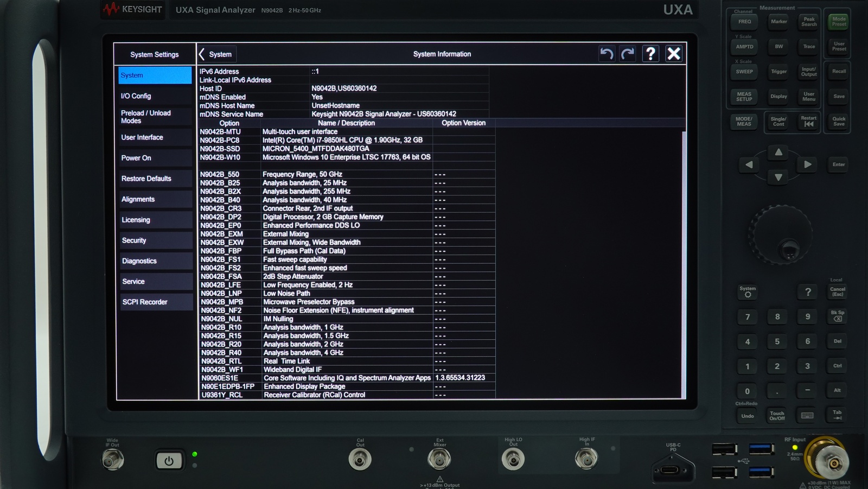Hit the BW hardware key
Screen dimensions: 868x489
coord(778,47)
